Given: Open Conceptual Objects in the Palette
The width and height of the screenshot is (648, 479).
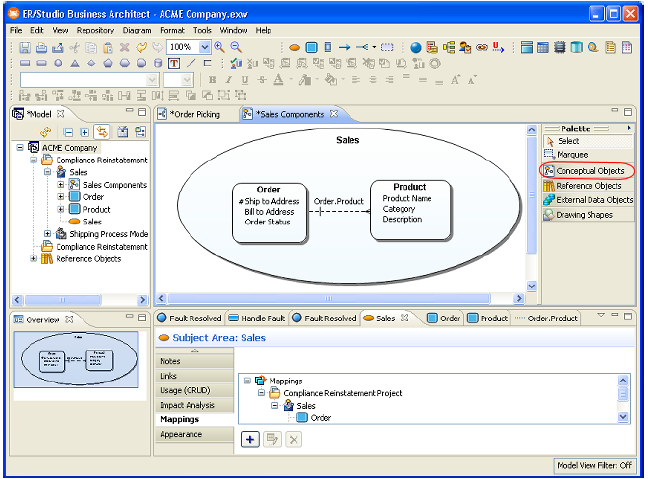Looking at the screenshot, I should 588,171.
